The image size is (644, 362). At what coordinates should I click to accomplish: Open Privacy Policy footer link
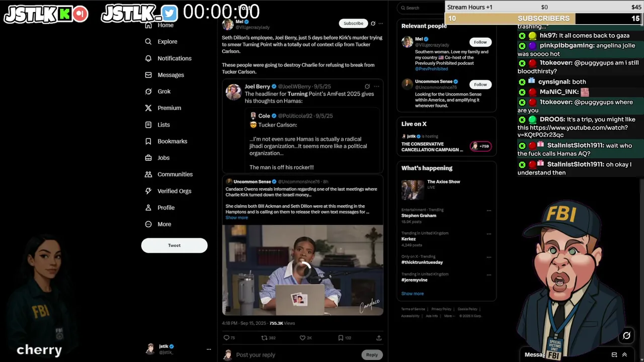tap(441, 309)
